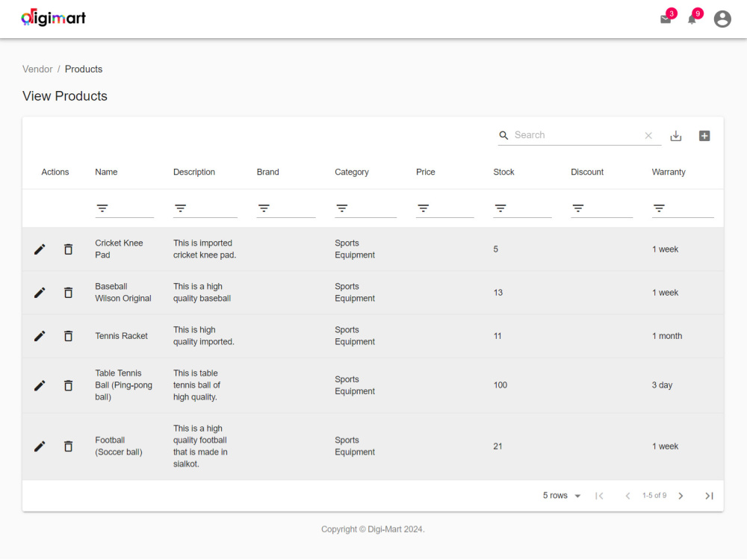Viewport: 747px width, 560px height.
Task: Click 'Football (Soccer ball)' name cell
Action: pos(119,447)
